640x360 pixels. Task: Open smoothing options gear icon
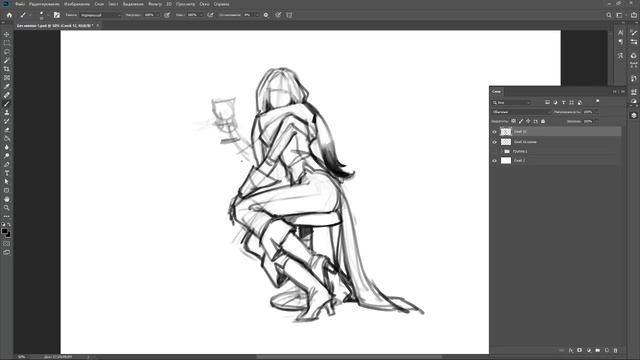coord(266,15)
